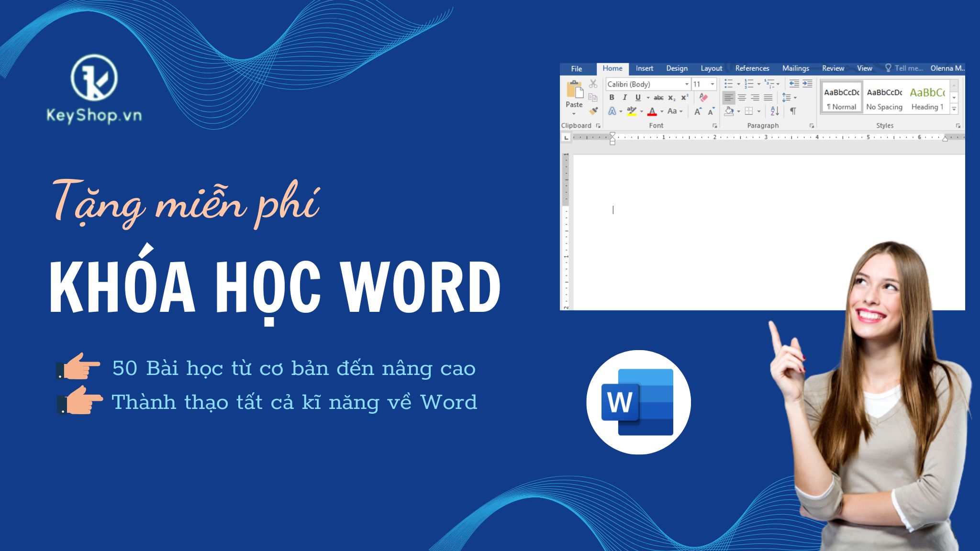Open the Bullets library dropdown arrow
The width and height of the screenshot is (980, 551).
click(x=738, y=84)
